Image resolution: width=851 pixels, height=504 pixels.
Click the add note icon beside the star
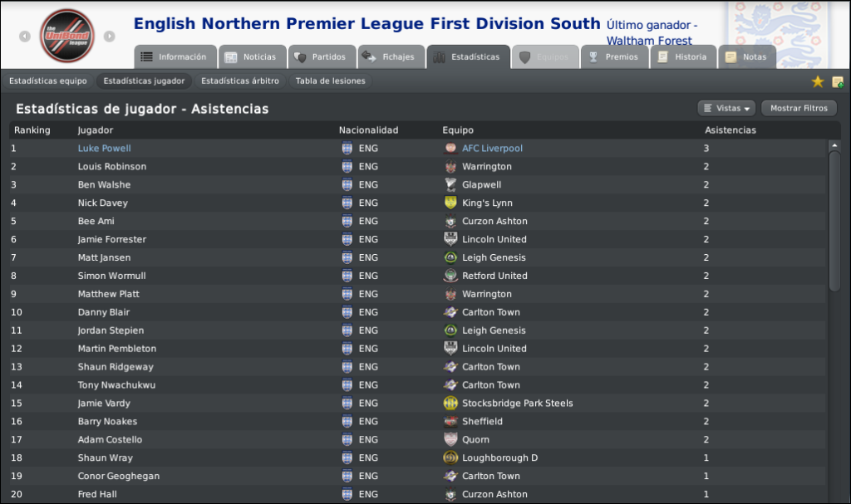pos(838,82)
